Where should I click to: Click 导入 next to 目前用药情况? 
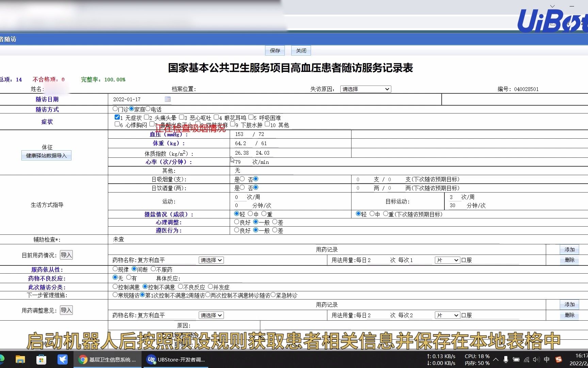coord(66,255)
